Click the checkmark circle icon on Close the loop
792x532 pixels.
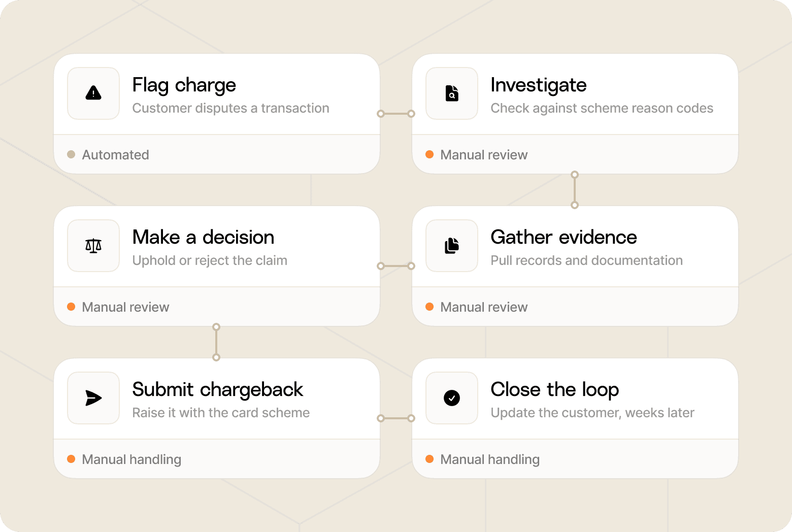click(x=452, y=398)
